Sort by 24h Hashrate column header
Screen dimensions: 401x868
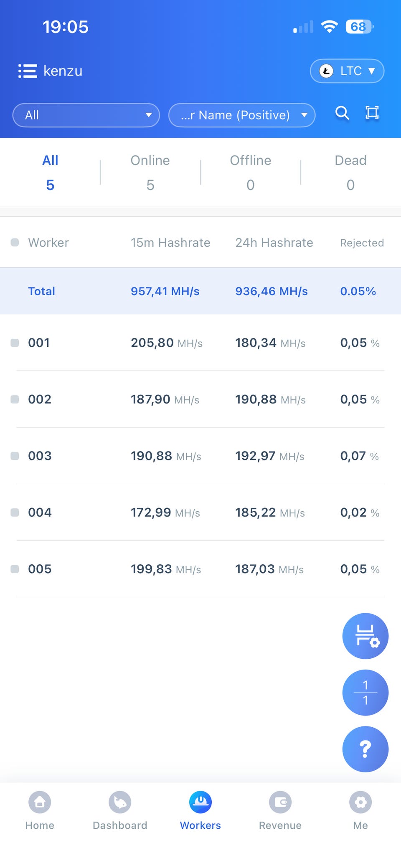click(274, 243)
